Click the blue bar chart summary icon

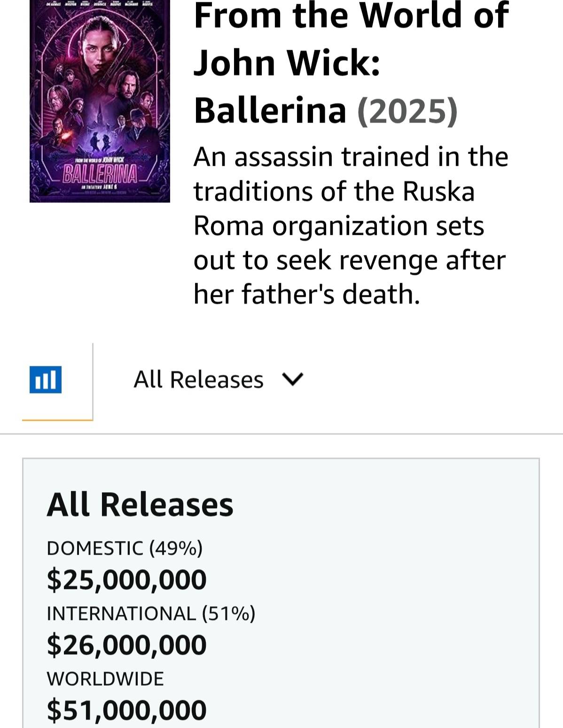46,379
